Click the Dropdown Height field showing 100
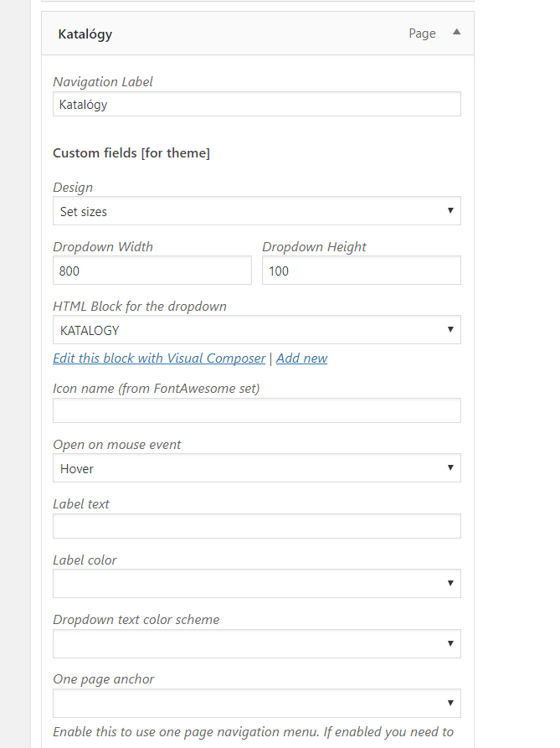Image resolution: width=560 pixels, height=748 pixels. pyautogui.click(x=361, y=271)
